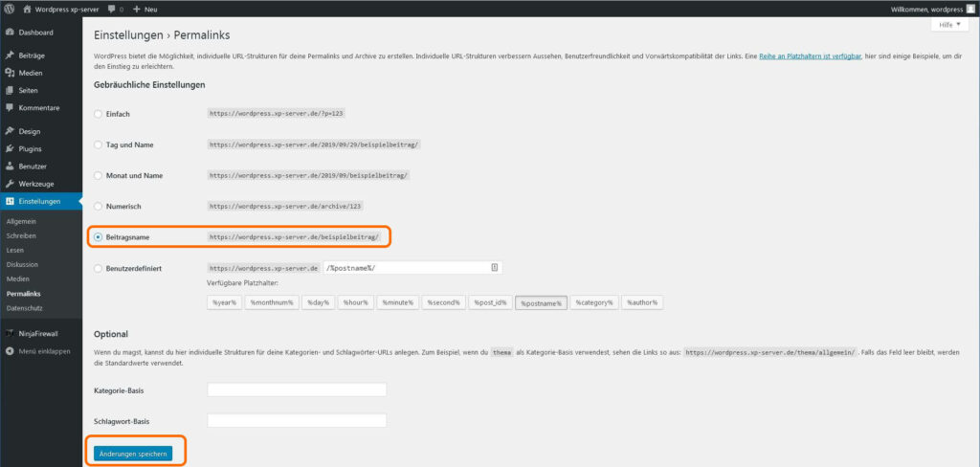Click the WordPress logo in admin bar
Viewport: 980px width, 467px height.
pos(10,10)
